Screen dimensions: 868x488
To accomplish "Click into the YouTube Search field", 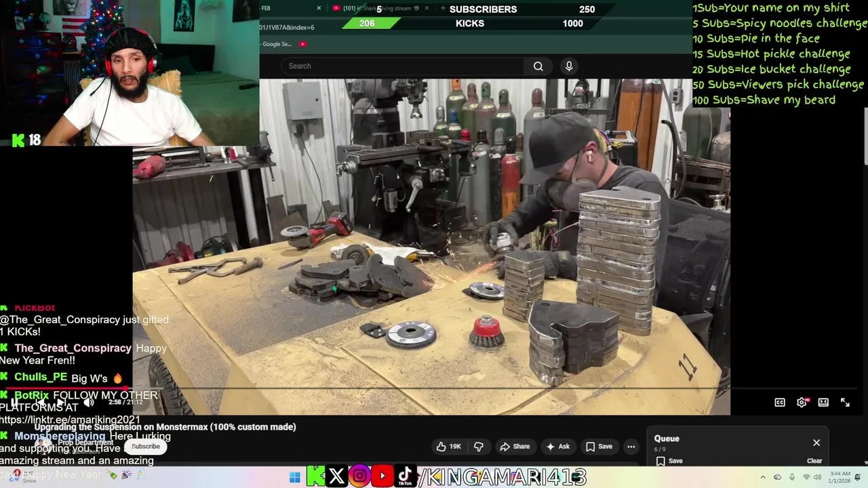I will click(402, 66).
